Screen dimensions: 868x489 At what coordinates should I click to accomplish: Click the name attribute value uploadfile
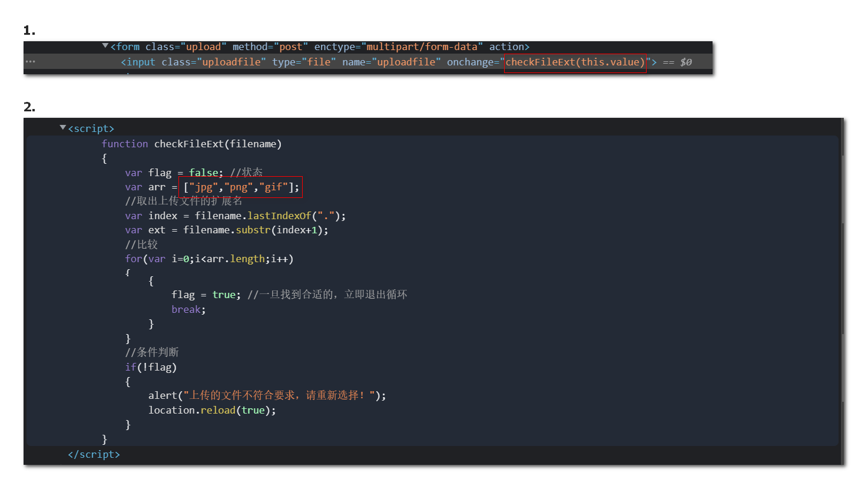pos(406,62)
